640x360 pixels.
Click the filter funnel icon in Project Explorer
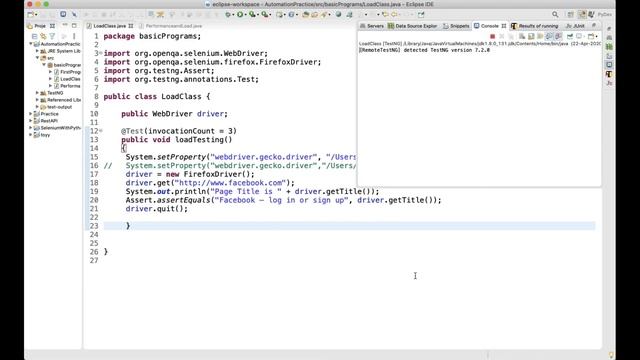click(x=52, y=36)
